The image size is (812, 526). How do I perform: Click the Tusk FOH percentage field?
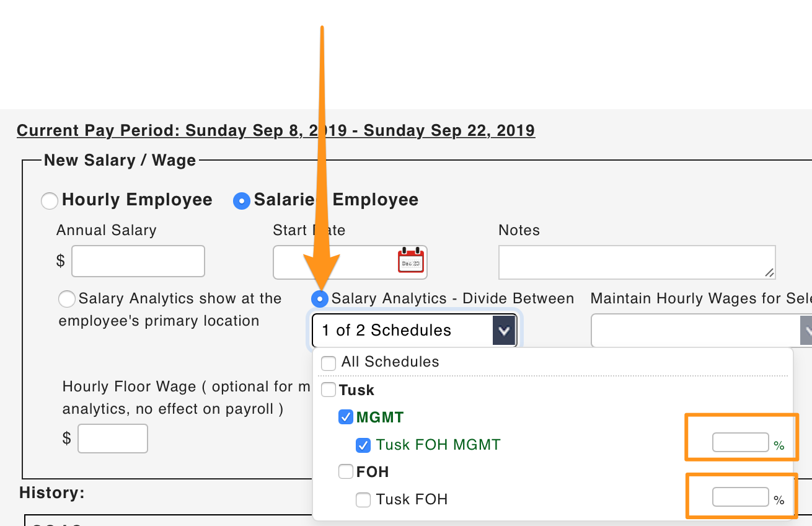[741, 497]
